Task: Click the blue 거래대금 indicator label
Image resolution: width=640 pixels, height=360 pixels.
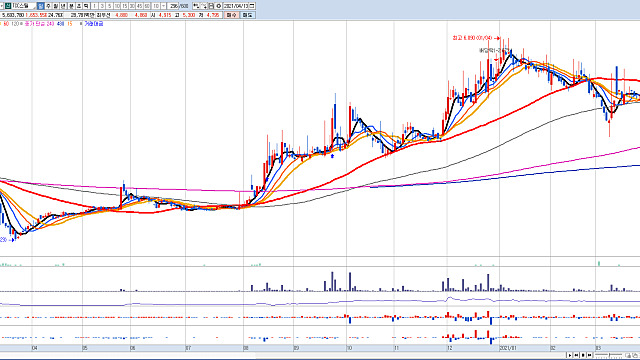Action: click(94, 24)
